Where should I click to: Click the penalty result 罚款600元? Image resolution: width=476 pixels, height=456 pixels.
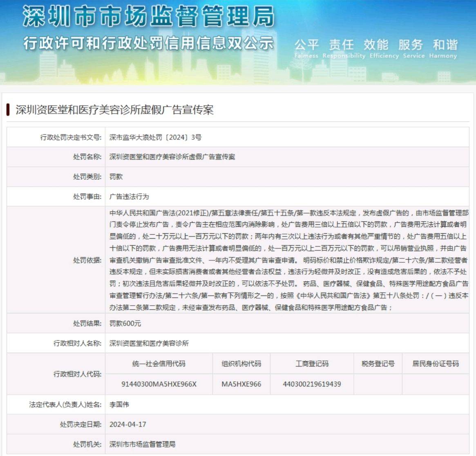coord(125,323)
